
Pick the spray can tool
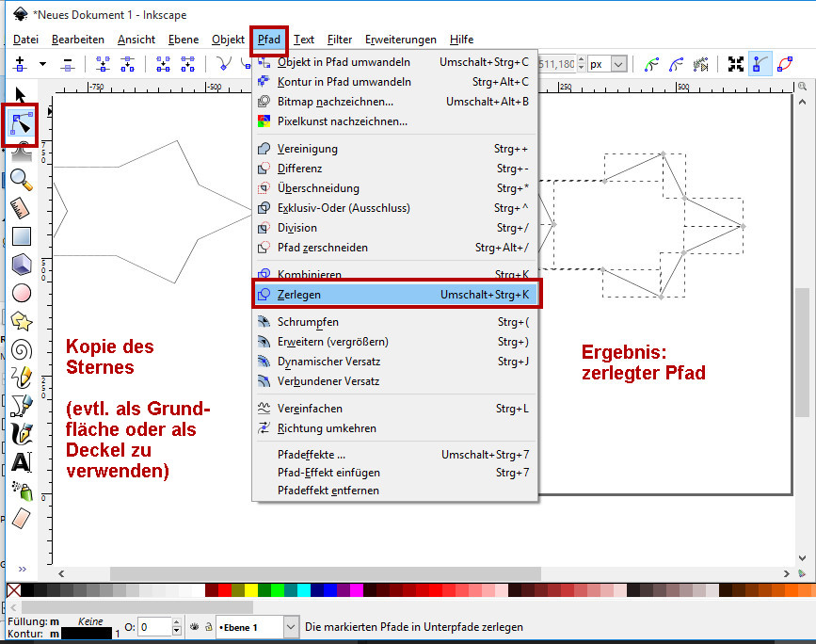pyautogui.click(x=23, y=491)
